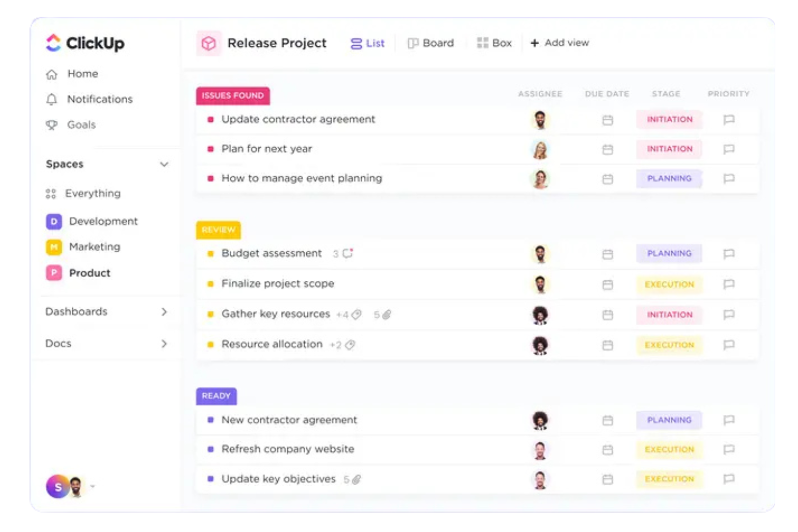
Task: Click the comment icon on Budget assessment
Action: point(348,253)
